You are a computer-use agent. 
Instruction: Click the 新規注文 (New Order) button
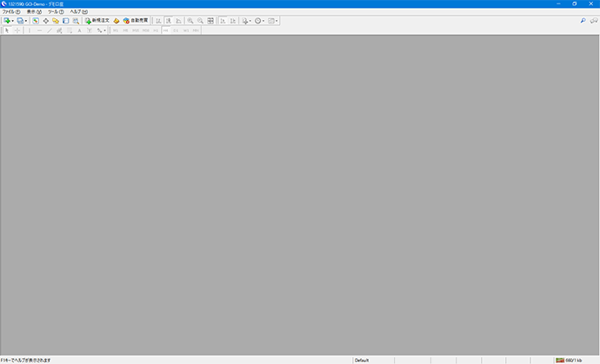click(x=97, y=20)
